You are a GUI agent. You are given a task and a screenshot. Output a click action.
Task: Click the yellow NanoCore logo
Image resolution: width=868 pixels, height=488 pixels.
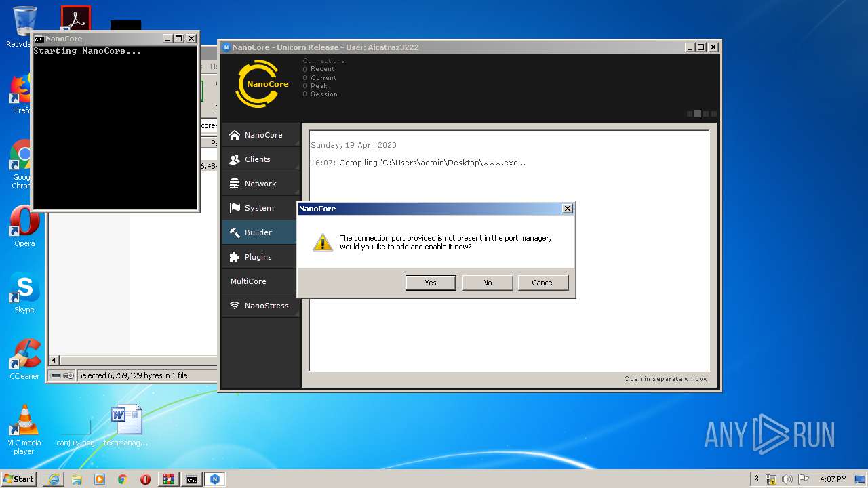(x=262, y=84)
